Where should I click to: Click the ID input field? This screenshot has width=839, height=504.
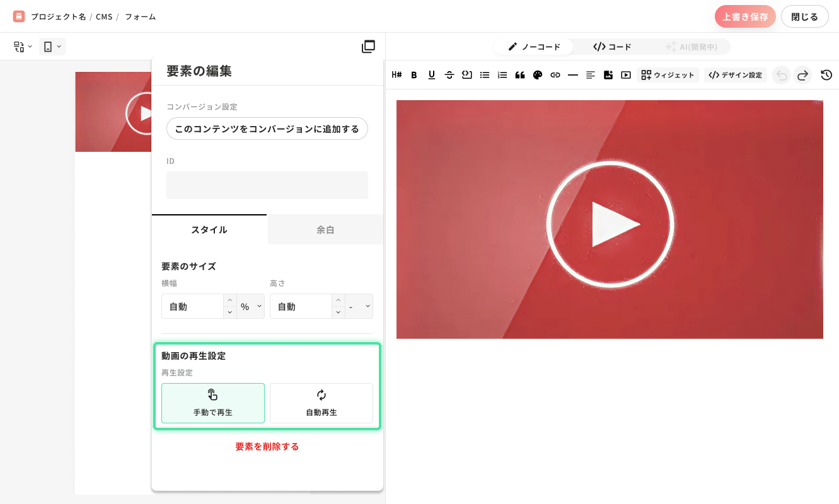pyautogui.click(x=267, y=185)
